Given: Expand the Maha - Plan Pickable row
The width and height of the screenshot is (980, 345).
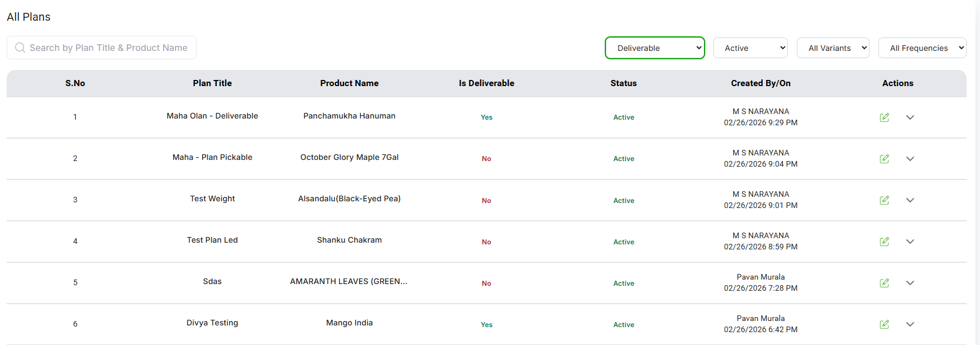Looking at the screenshot, I should [910, 159].
